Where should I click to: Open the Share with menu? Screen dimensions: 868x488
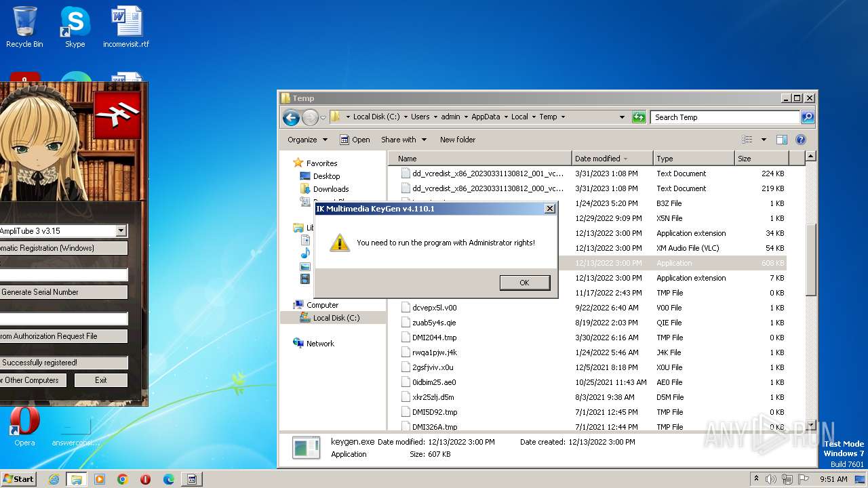coord(403,140)
